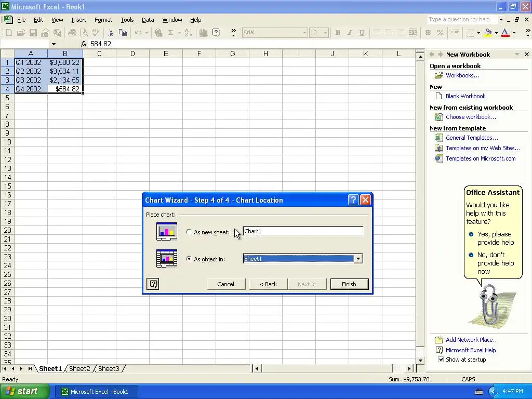Click the Finish button in Chart Wizard

tap(349, 284)
